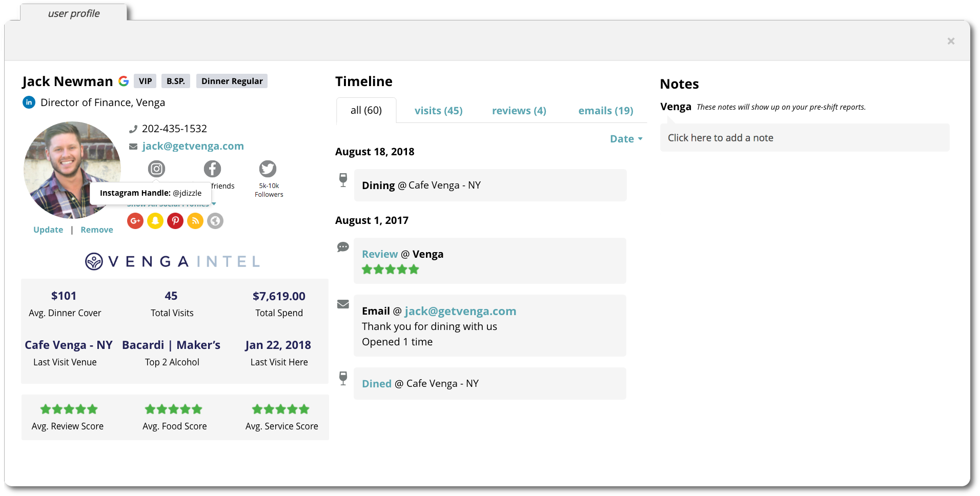The width and height of the screenshot is (980, 496).
Task: Click the 5k-10k Followers label
Action: (269, 190)
